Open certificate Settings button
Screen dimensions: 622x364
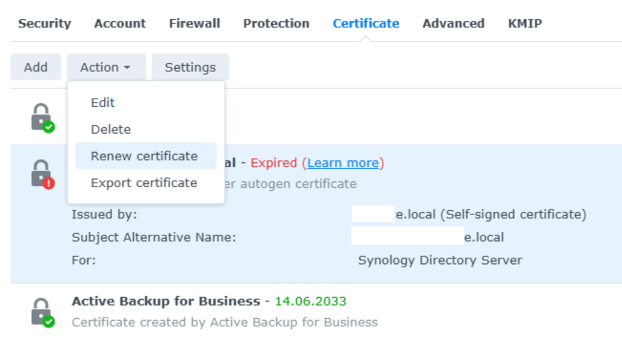coord(190,67)
